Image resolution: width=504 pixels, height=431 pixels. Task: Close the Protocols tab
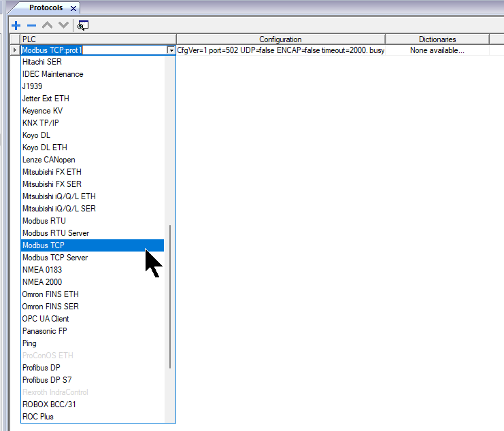coord(73,8)
